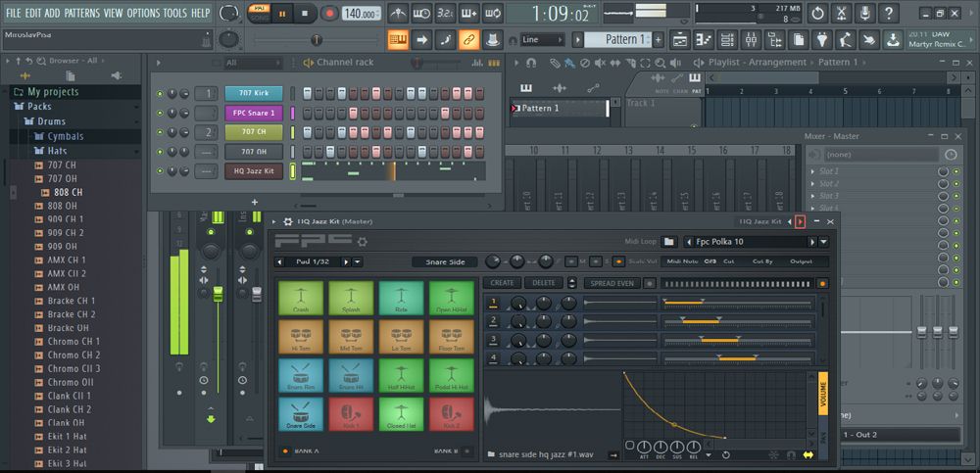Toggle the green LED for HQ Jazz Kit channel
The width and height of the screenshot is (980, 473).
[160, 171]
